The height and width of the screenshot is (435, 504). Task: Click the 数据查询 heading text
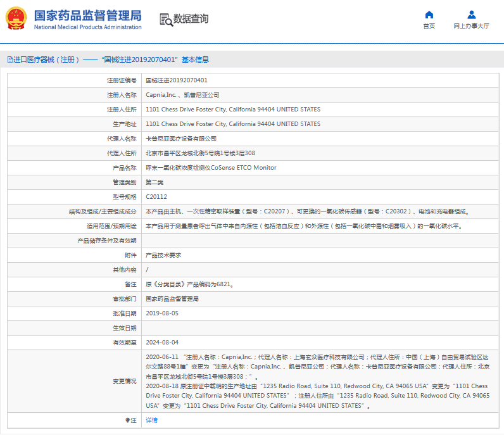coord(191,19)
